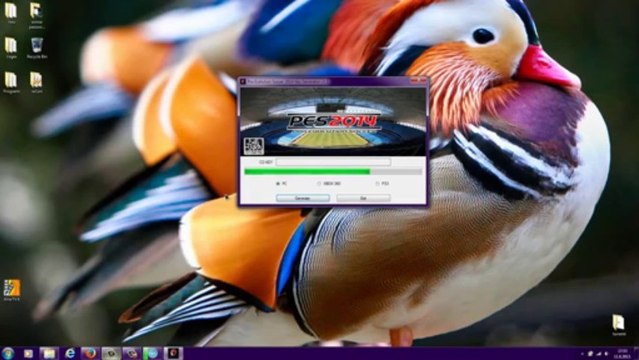Select the PS3 radio button

(377, 184)
